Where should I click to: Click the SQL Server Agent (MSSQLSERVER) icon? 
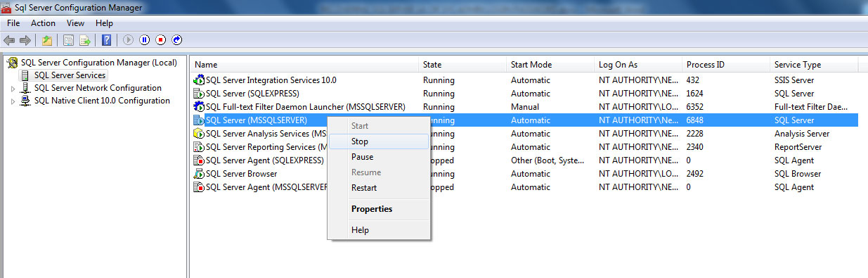click(199, 187)
